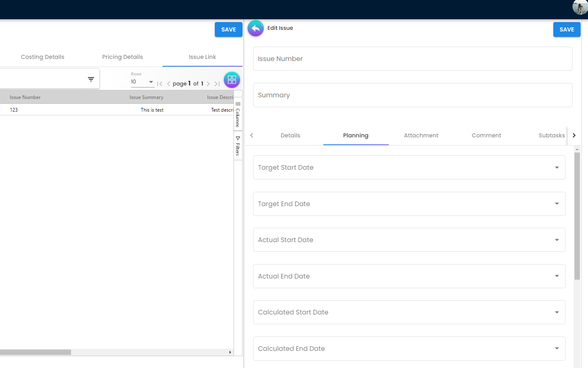Jump to last page of issue table

coord(217,84)
